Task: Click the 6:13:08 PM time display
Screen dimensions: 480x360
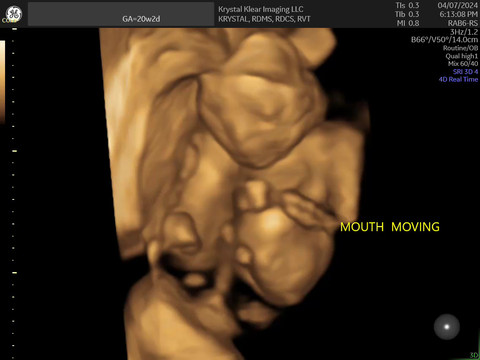Action: pos(459,14)
